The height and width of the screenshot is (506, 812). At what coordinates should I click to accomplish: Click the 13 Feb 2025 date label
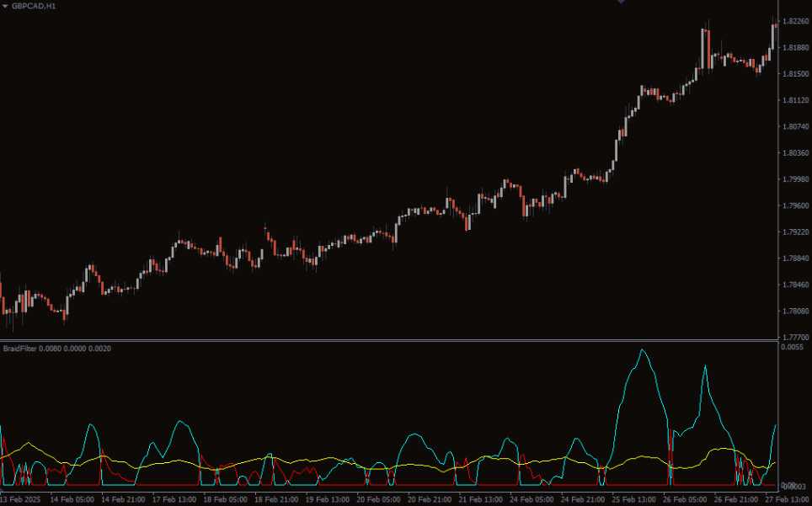pyautogui.click(x=22, y=498)
